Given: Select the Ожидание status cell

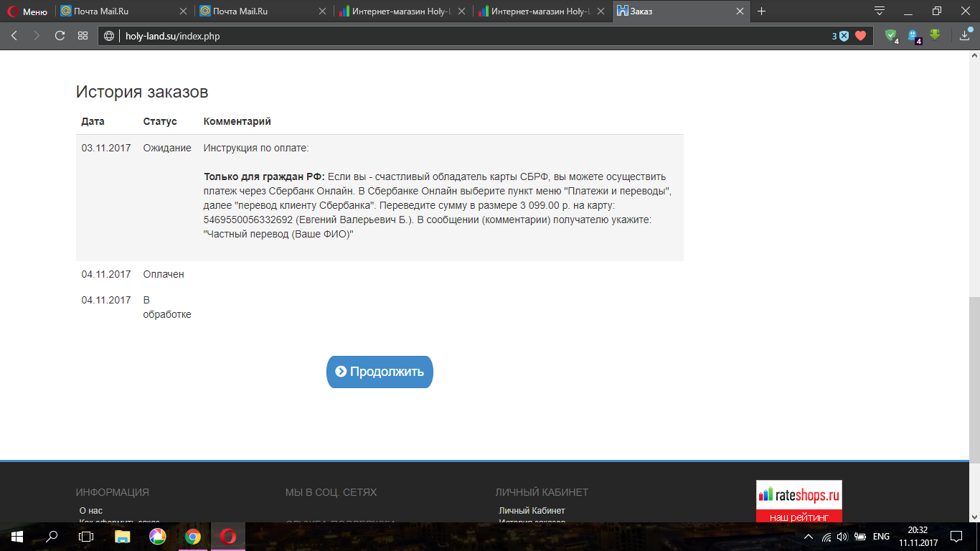Looking at the screenshot, I should pos(167,148).
